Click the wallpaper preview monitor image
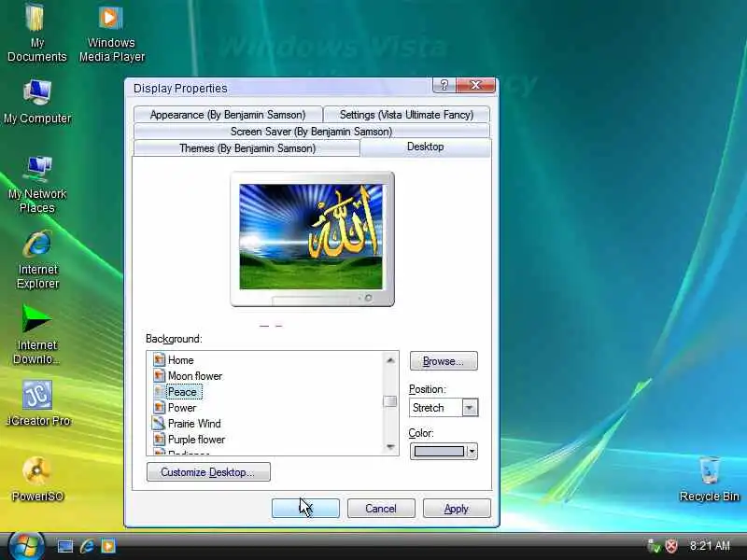The image size is (747, 560). point(311,237)
